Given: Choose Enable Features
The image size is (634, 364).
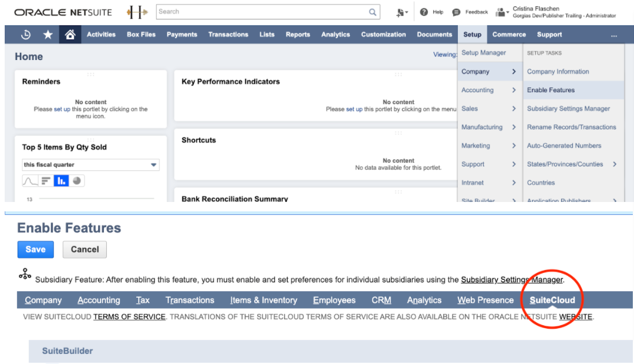Looking at the screenshot, I should point(551,90).
